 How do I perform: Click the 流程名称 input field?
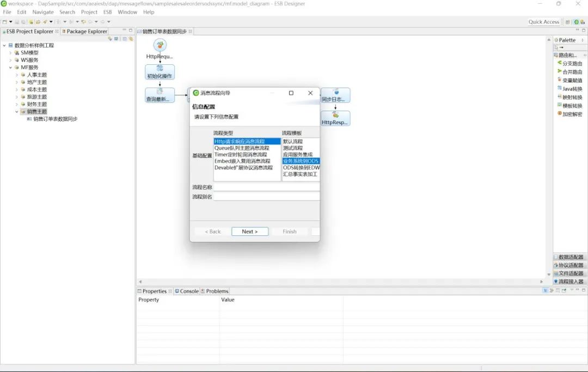(267, 187)
